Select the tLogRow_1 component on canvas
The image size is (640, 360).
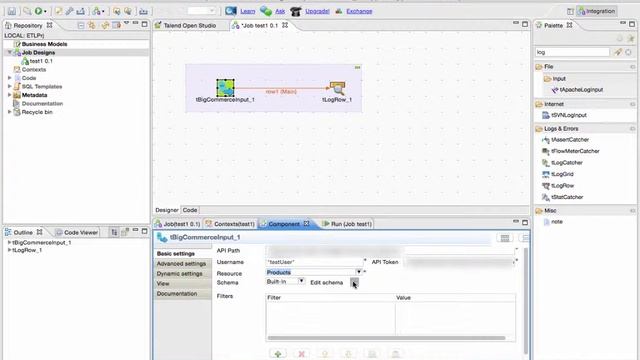(x=337, y=88)
